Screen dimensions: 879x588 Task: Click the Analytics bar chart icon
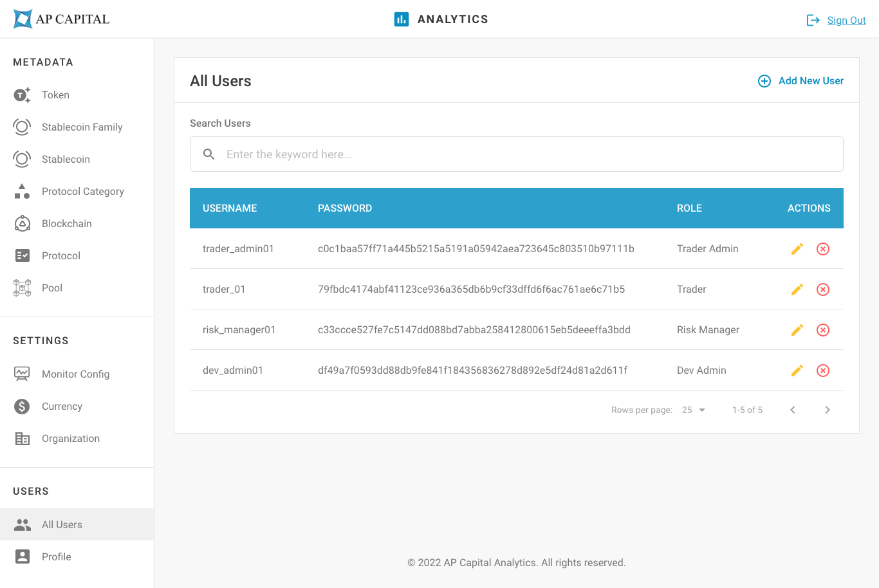[x=402, y=19]
